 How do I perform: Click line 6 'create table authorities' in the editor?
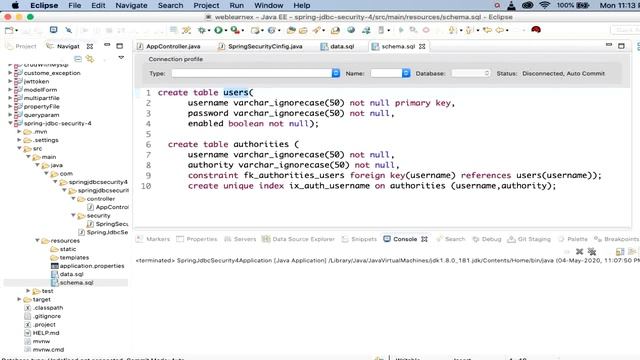tap(233, 144)
